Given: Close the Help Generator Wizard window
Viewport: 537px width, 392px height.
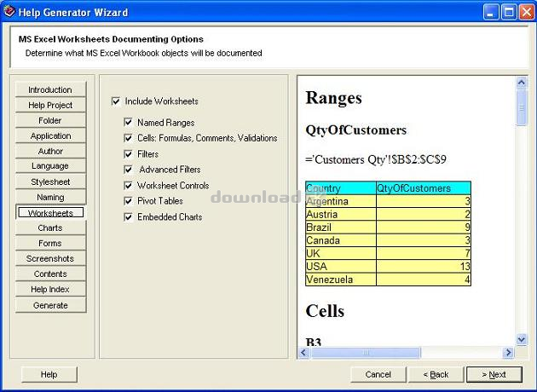Looking at the screenshot, I should coord(527,13).
